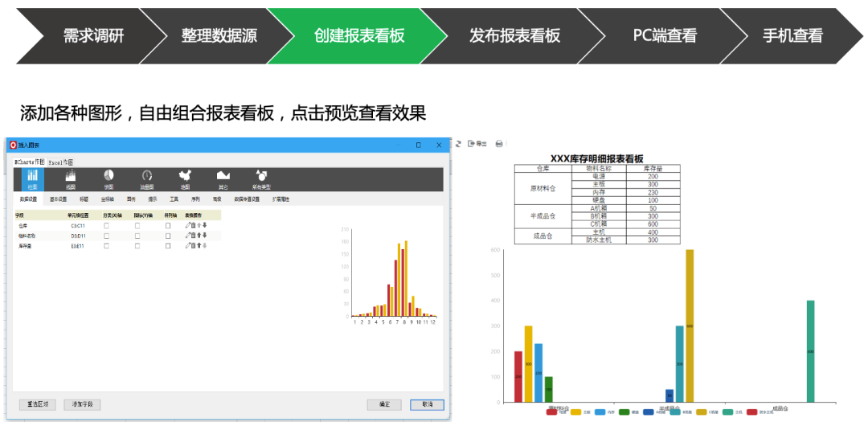The height and width of the screenshot is (422, 868).
Task: Click the PC端查看 process step
Action: 665,36
